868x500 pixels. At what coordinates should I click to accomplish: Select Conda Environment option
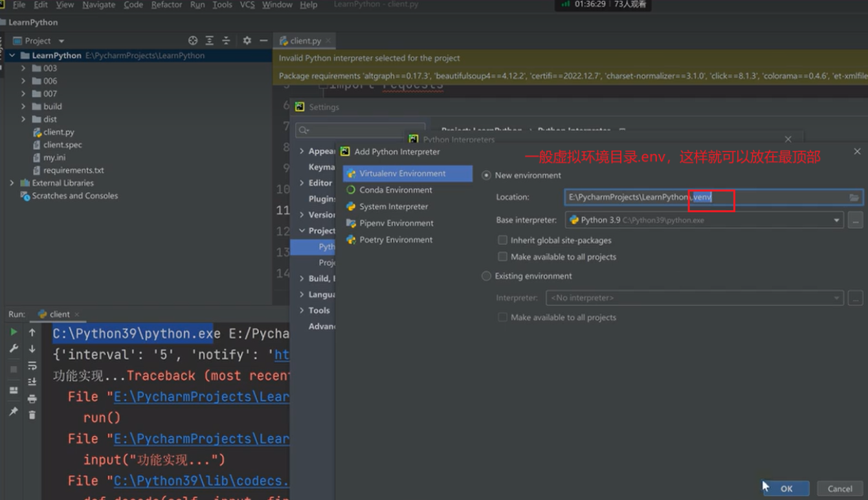click(x=395, y=190)
